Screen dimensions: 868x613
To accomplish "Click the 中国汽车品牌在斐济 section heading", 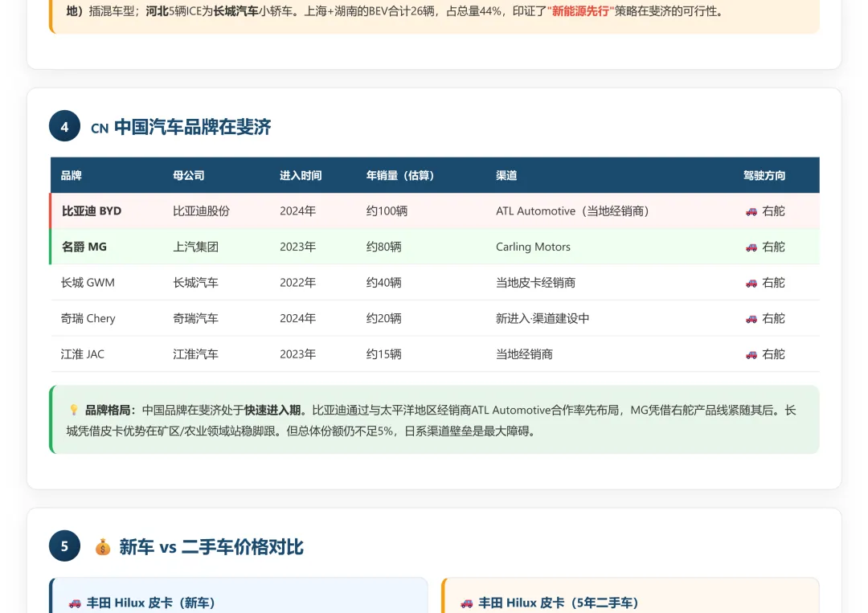I will (193, 127).
